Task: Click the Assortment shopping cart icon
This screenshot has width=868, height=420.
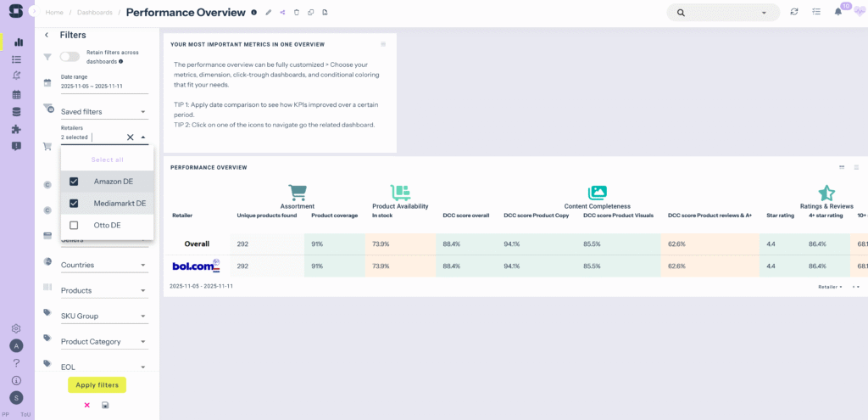Action: click(298, 193)
